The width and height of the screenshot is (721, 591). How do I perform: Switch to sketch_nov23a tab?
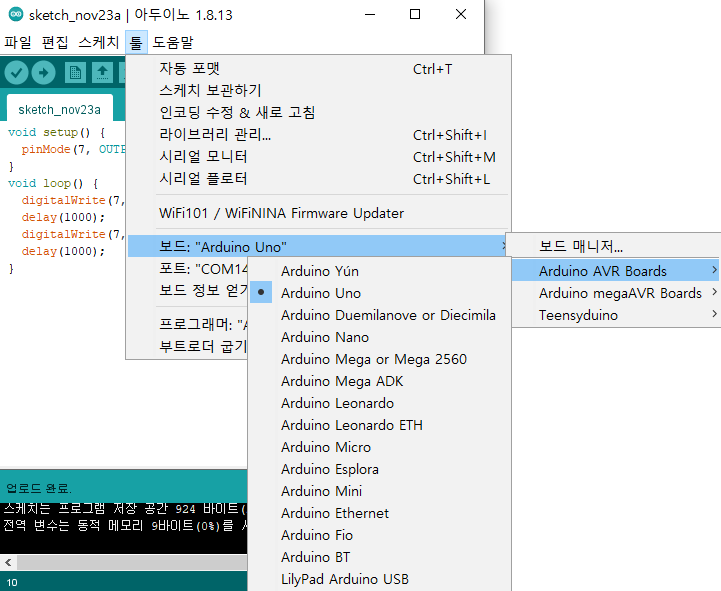point(59,109)
